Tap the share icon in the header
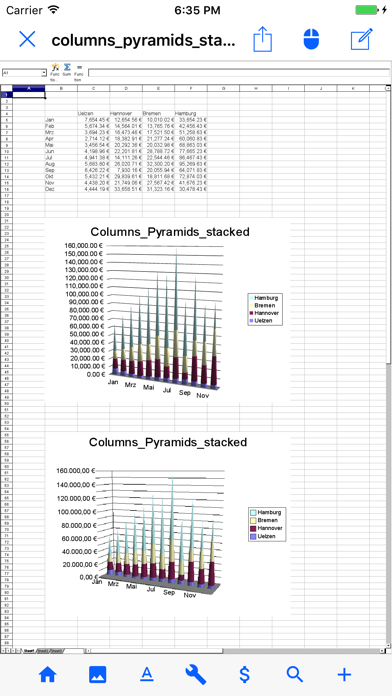392x696 pixels. (x=262, y=40)
